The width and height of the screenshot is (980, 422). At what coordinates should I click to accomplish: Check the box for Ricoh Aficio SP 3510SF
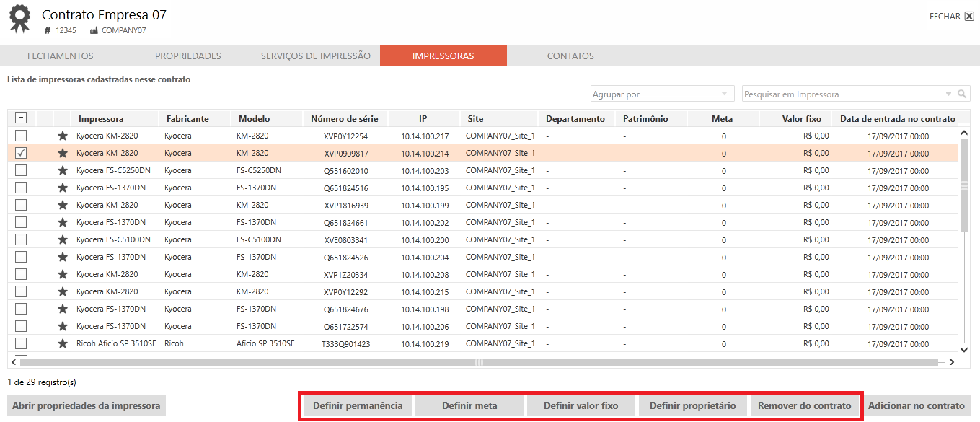pos(21,343)
